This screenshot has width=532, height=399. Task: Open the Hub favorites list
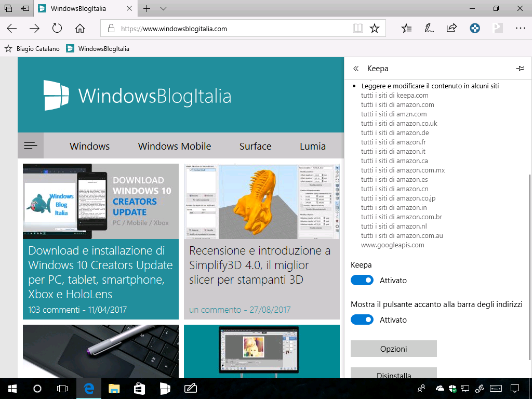406,29
